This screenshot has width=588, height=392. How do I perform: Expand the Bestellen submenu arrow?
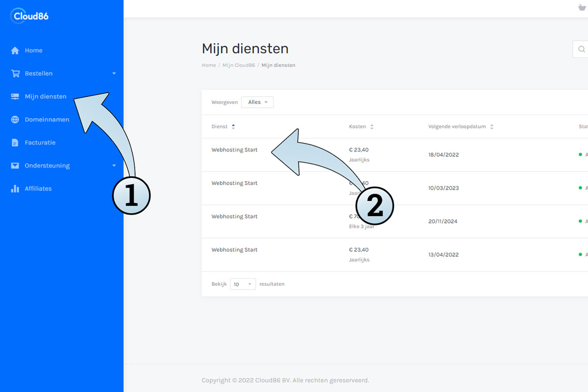[114, 73]
